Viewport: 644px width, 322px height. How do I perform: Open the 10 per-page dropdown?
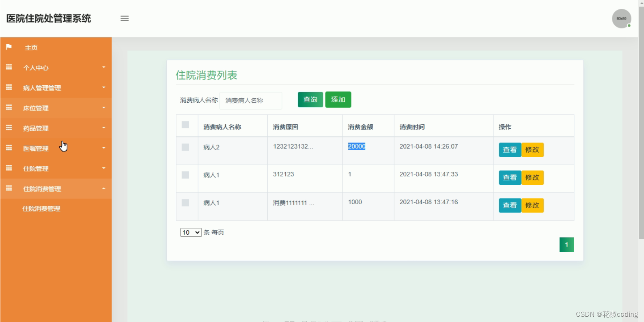[191, 232]
